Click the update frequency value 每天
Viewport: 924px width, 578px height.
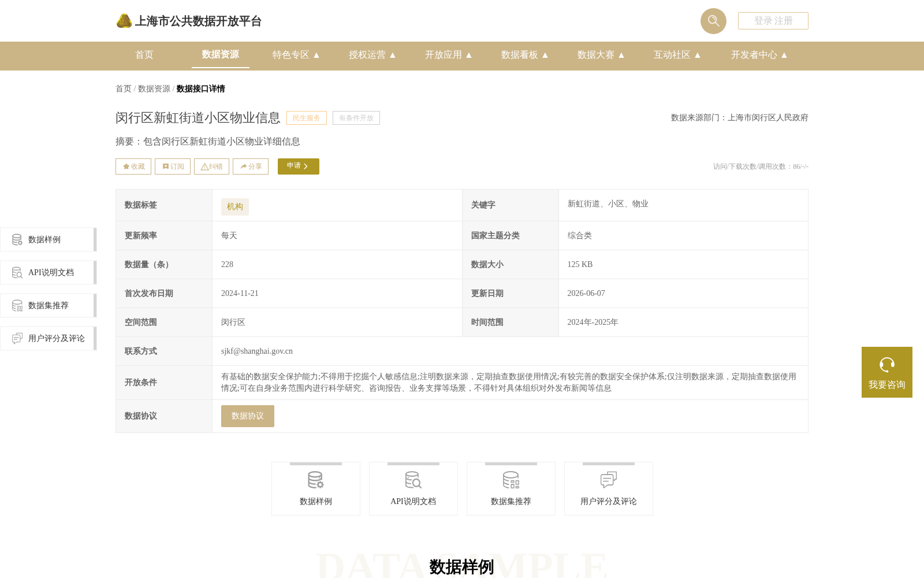point(229,236)
